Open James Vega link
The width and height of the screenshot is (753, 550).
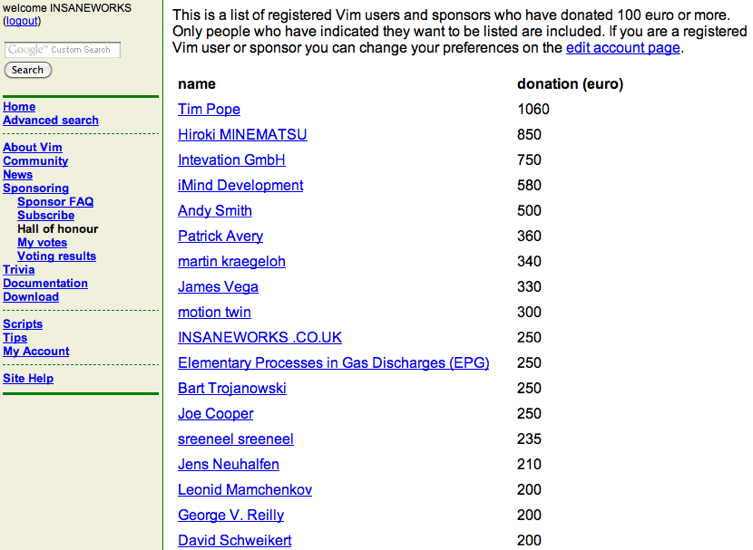[x=218, y=287]
